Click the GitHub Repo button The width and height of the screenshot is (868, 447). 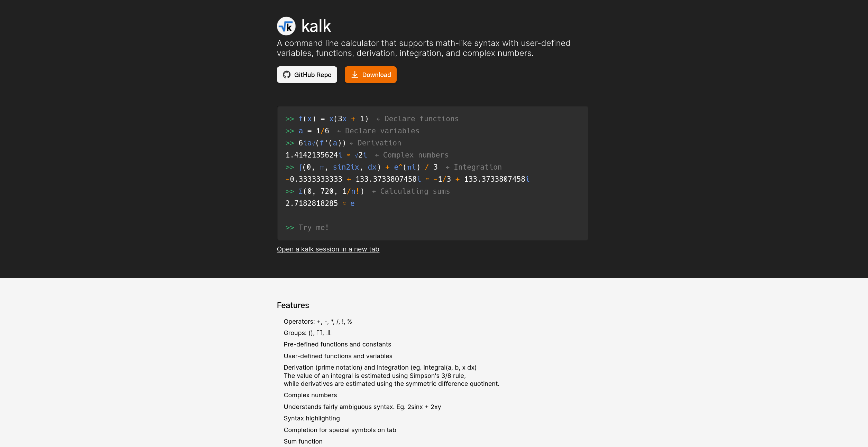click(307, 74)
